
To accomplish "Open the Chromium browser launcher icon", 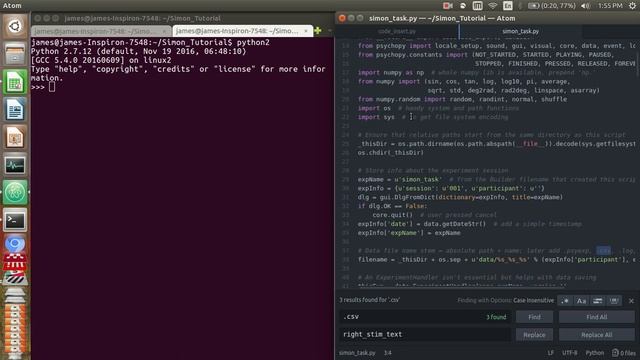I will point(15,244).
